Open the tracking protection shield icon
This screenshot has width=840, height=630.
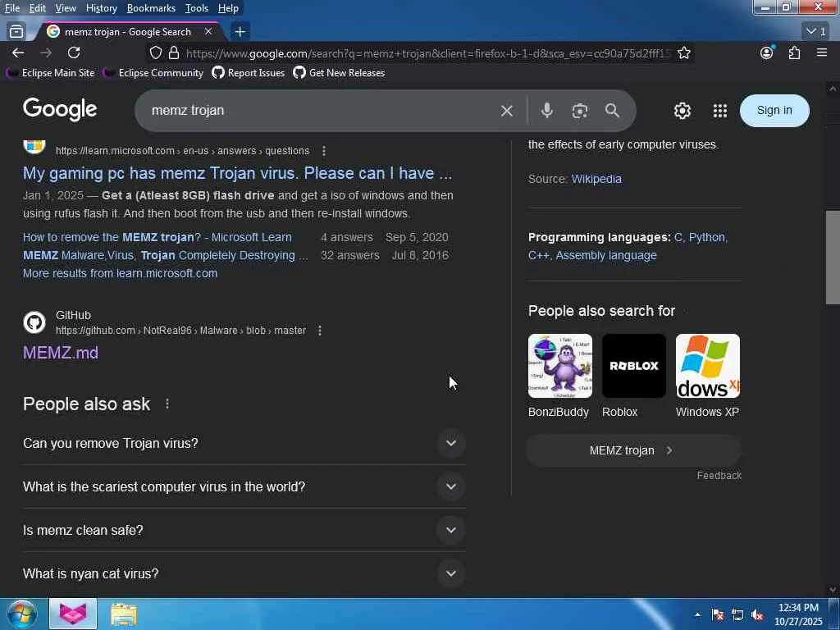pyautogui.click(x=155, y=52)
